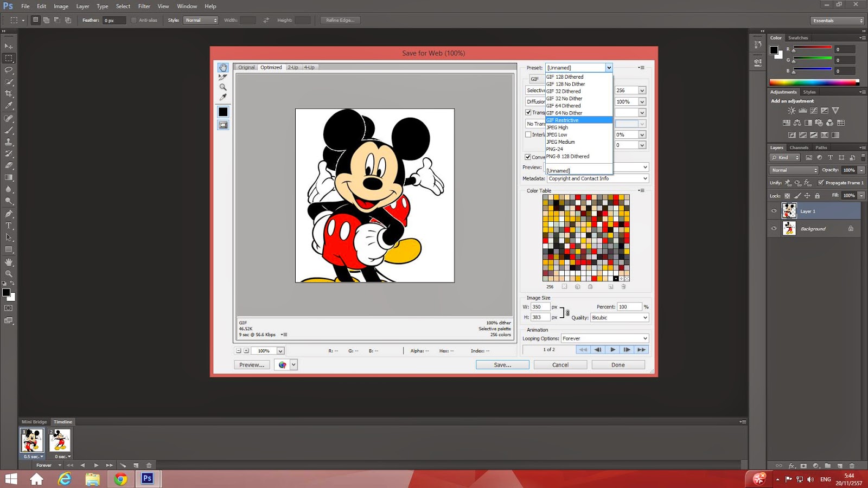Select the Horizontal Type tool in the toolbar
Viewport: 868px width, 488px height.
point(9,226)
